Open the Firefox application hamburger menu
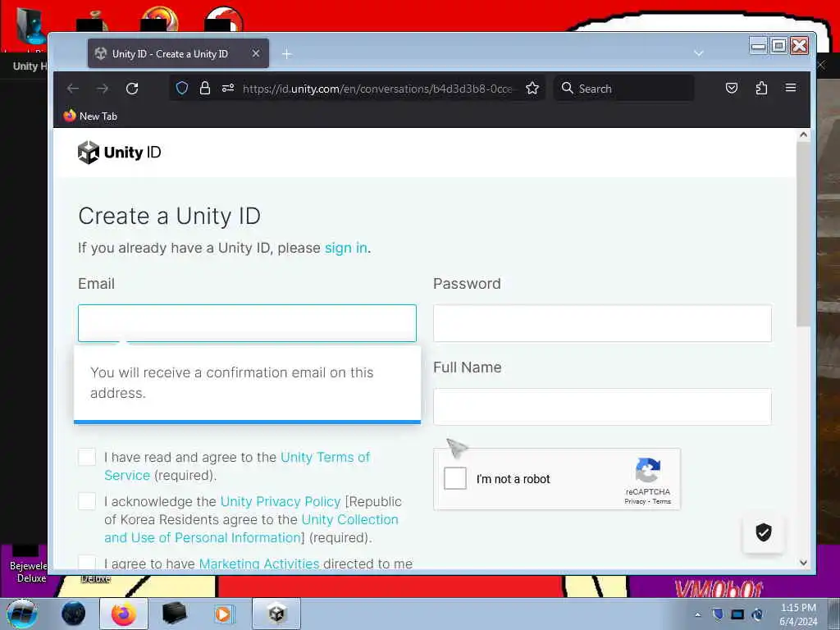 [791, 88]
